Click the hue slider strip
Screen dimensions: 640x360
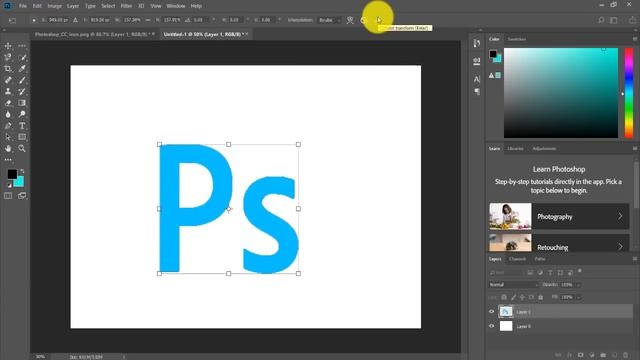pos(629,93)
